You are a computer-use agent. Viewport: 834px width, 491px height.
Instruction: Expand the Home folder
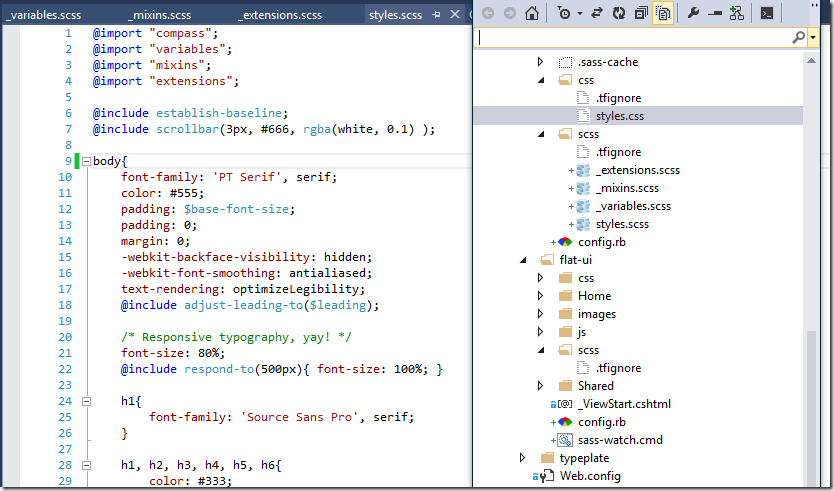(540, 296)
